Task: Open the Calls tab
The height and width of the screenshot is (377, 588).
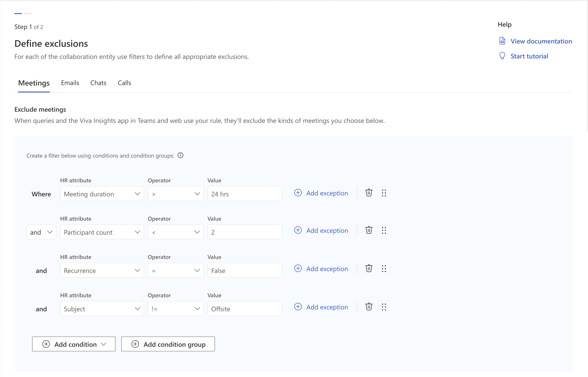Action: click(124, 83)
